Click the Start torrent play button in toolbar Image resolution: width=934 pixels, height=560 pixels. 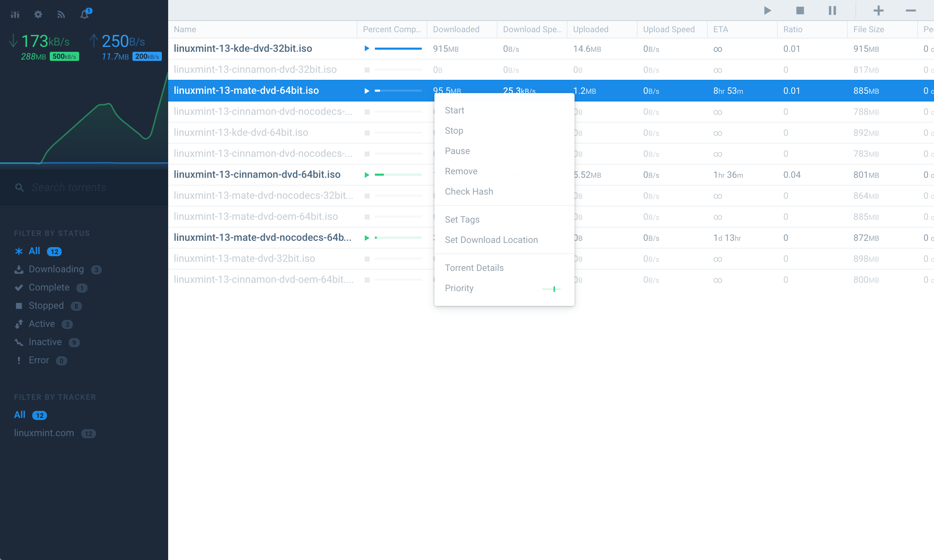click(768, 10)
